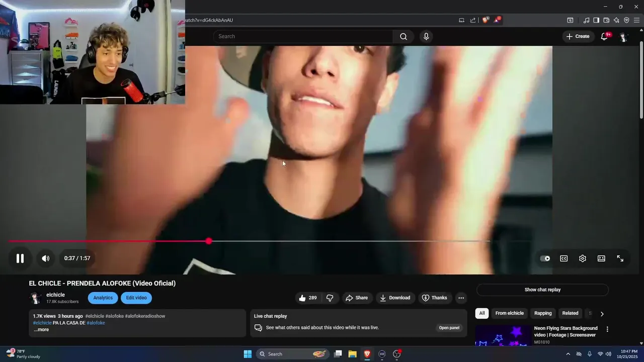Select the Related chip
644x362 pixels.
[570, 313]
